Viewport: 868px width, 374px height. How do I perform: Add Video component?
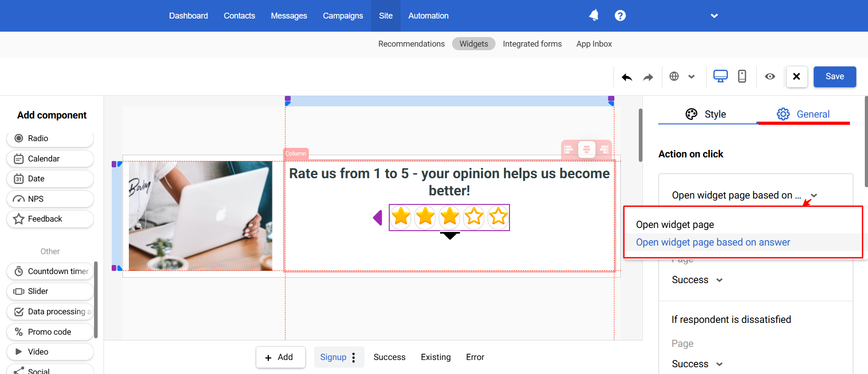(x=50, y=352)
